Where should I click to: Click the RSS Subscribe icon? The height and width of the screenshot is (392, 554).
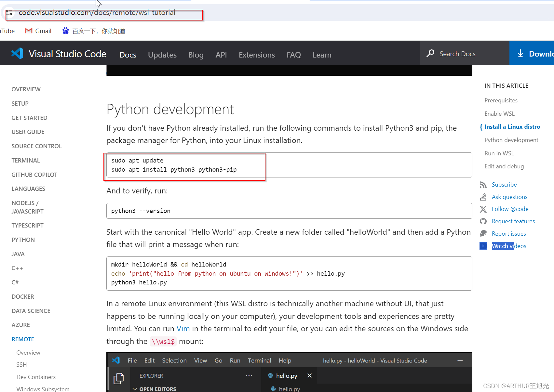484,184
